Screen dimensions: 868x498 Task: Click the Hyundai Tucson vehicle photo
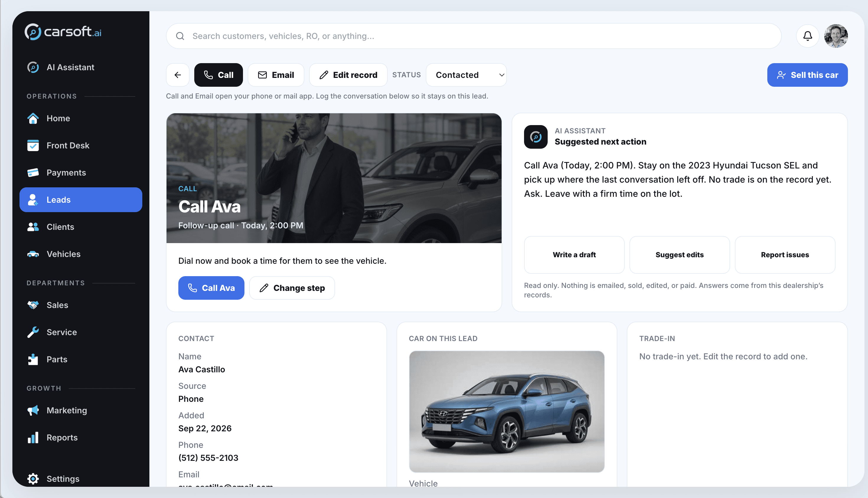pos(507,412)
